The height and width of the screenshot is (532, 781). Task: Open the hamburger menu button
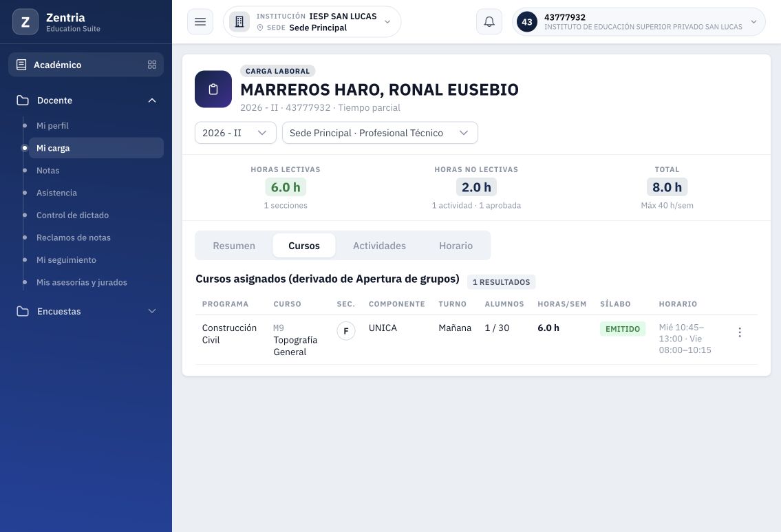coord(200,22)
